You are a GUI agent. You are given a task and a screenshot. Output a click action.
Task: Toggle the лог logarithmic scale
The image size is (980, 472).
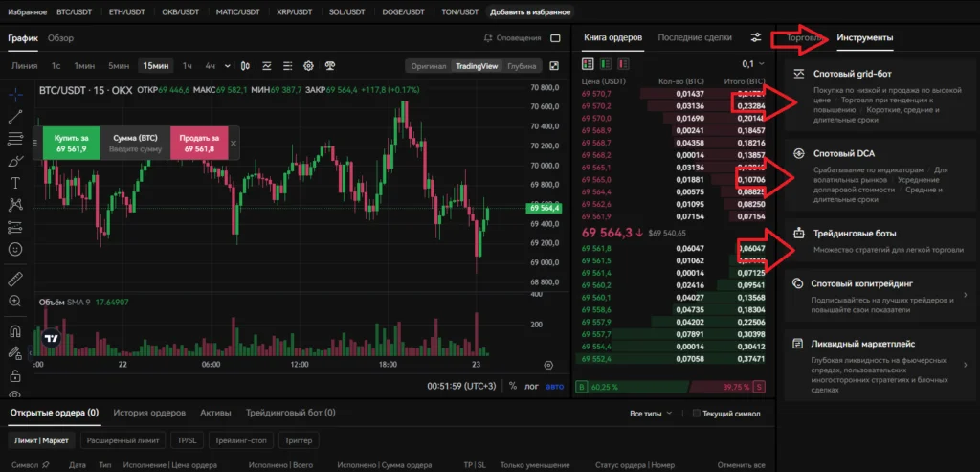(x=532, y=386)
